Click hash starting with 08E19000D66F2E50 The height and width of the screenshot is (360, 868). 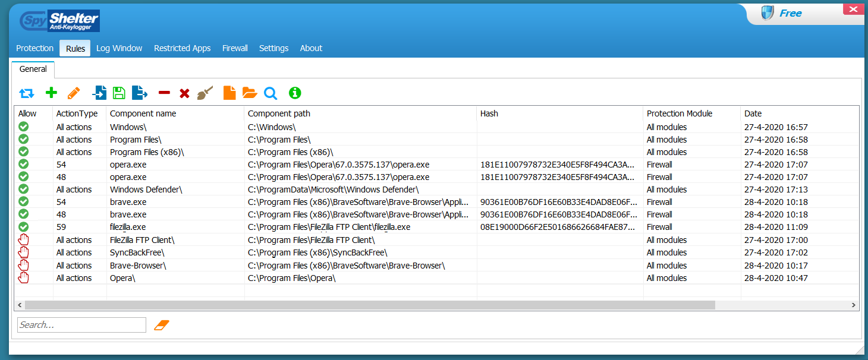coord(558,227)
